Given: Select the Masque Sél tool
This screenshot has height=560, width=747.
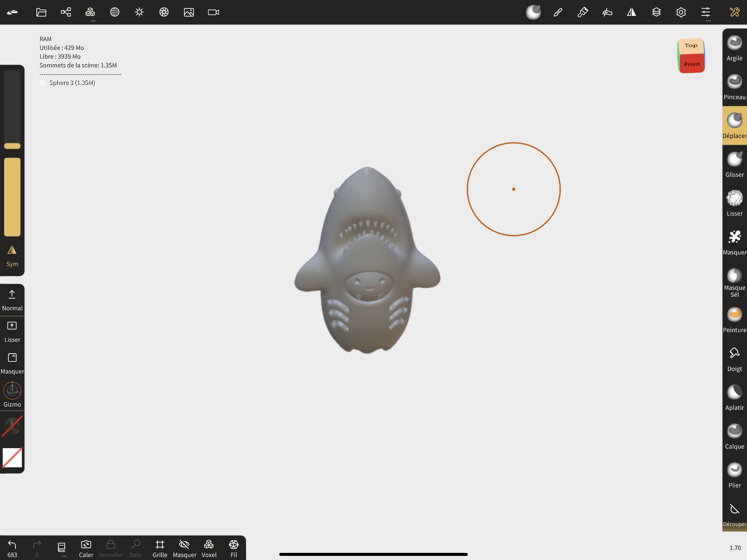Looking at the screenshot, I should point(734,282).
